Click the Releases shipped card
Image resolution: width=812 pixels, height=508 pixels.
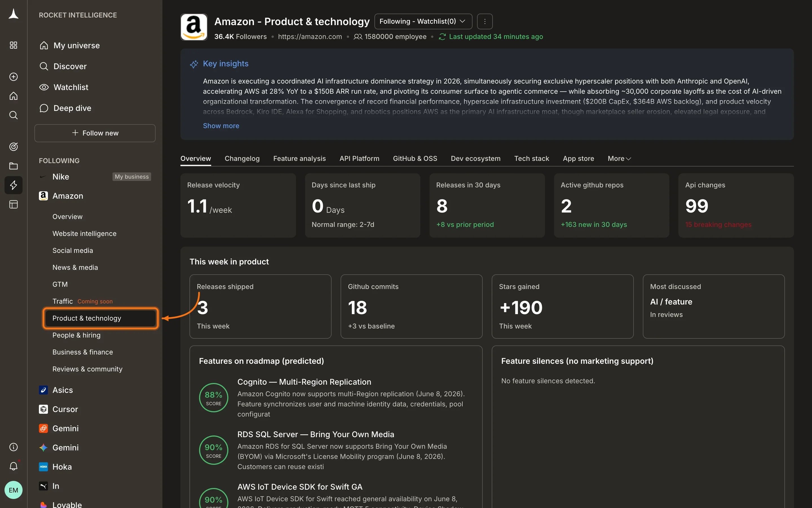261,306
